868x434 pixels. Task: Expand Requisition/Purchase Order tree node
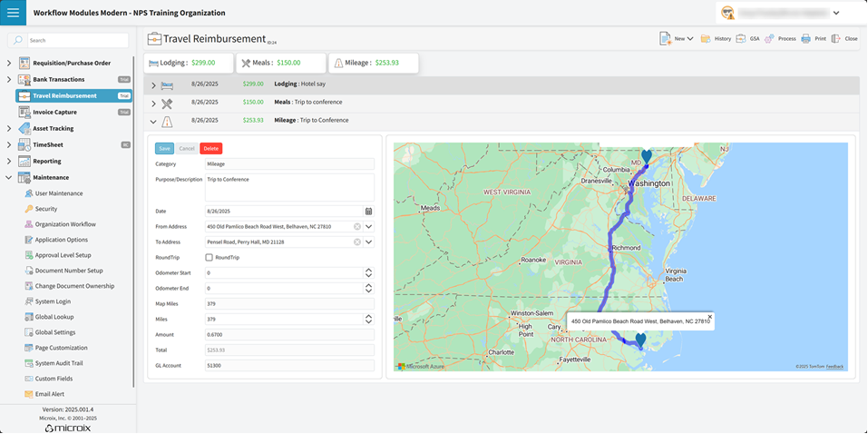coord(9,64)
